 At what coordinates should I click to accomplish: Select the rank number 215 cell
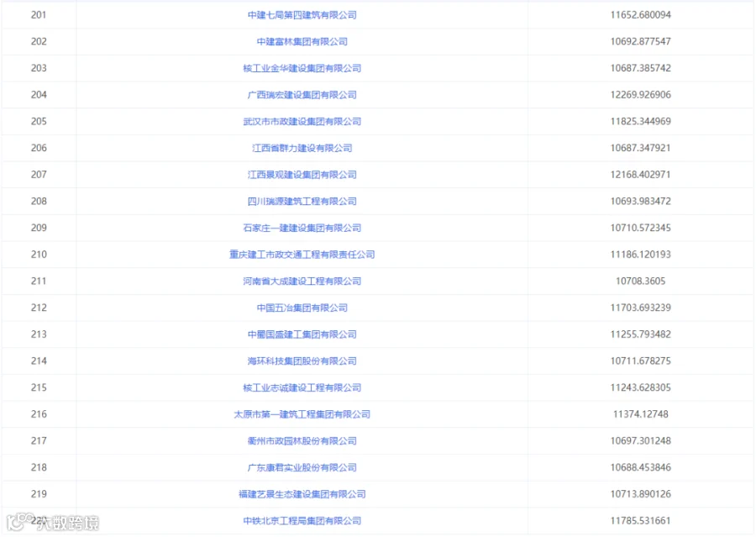(39, 387)
